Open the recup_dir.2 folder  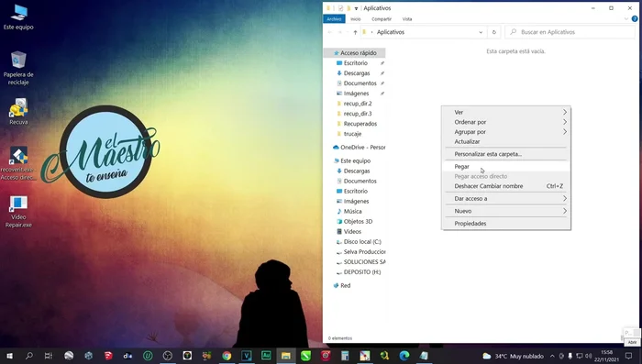(x=355, y=104)
